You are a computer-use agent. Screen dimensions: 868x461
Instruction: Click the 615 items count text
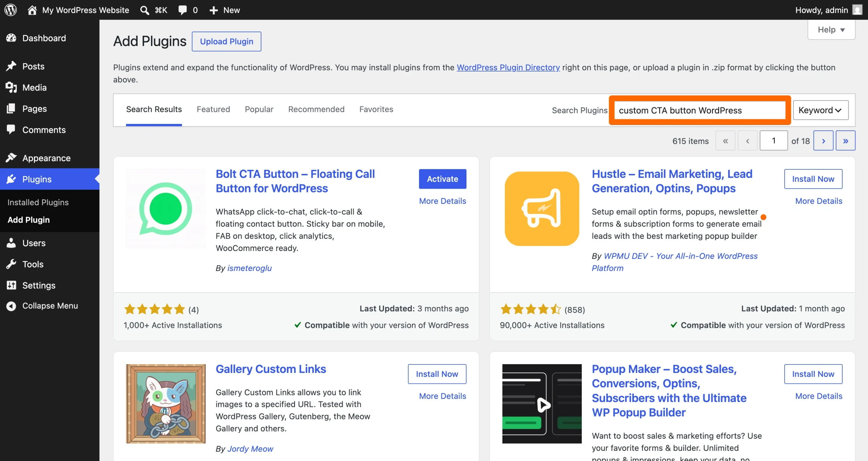coord(690,141)
